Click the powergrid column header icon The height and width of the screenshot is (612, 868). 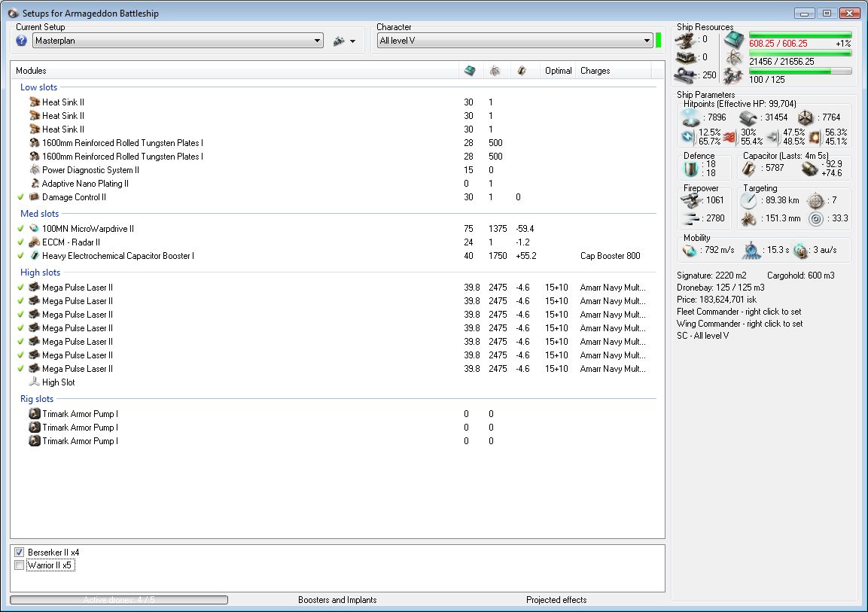(x=495, y=71)
